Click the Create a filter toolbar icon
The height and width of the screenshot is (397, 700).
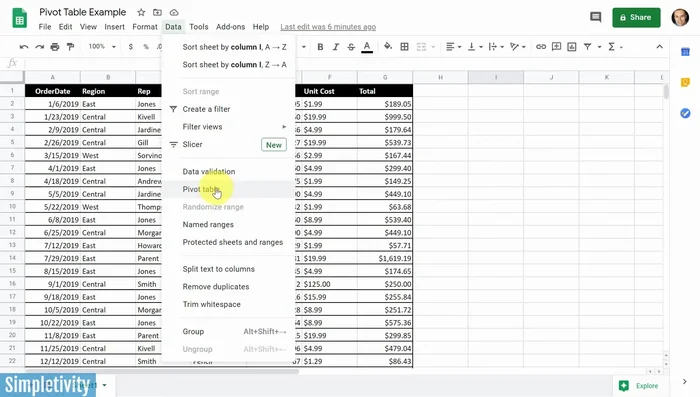(x=588, y=46)
